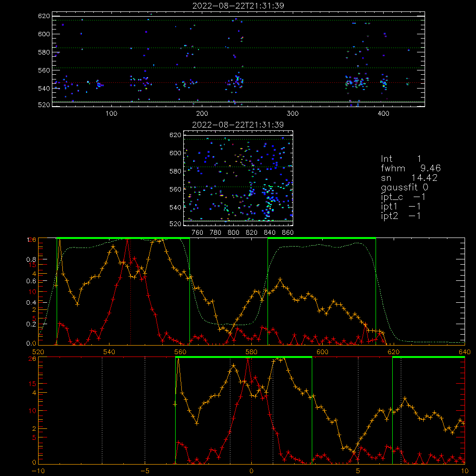This screenshot has width=476, height=476.
Task: Click the x-axis label -10 of bottom plot
Action: [38, 471]
